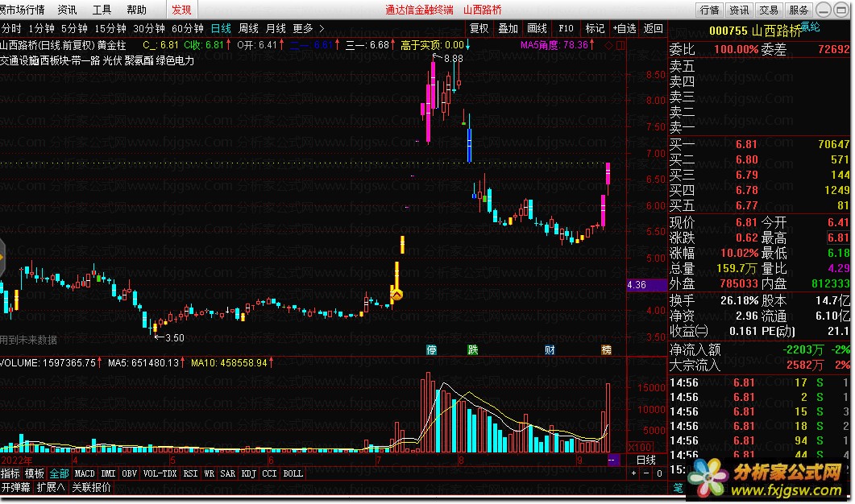This screenshot has width=855, height=504.
Task: Click the 复权 toolbar button
Action: click(x=479, y=28)
